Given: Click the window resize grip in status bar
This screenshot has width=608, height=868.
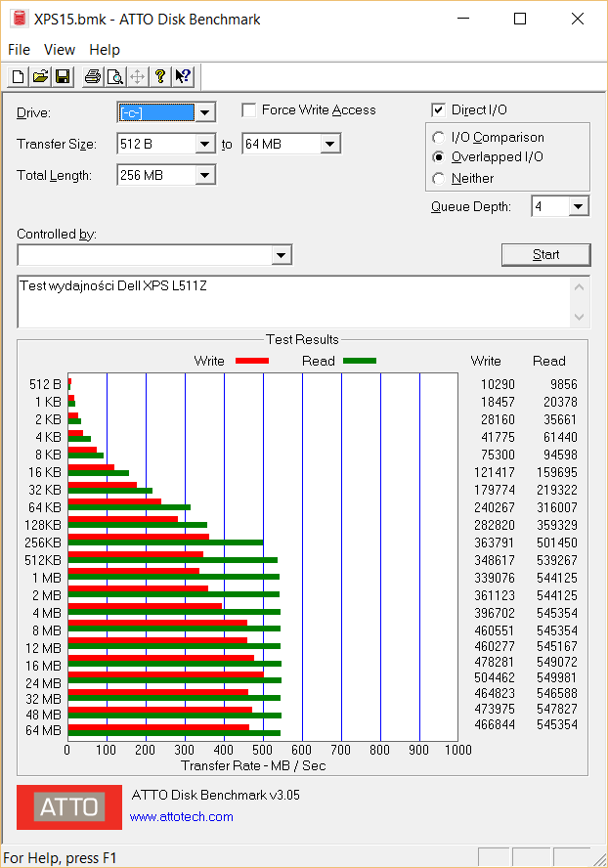Looking at the screenshot, I should coord(600,859).
